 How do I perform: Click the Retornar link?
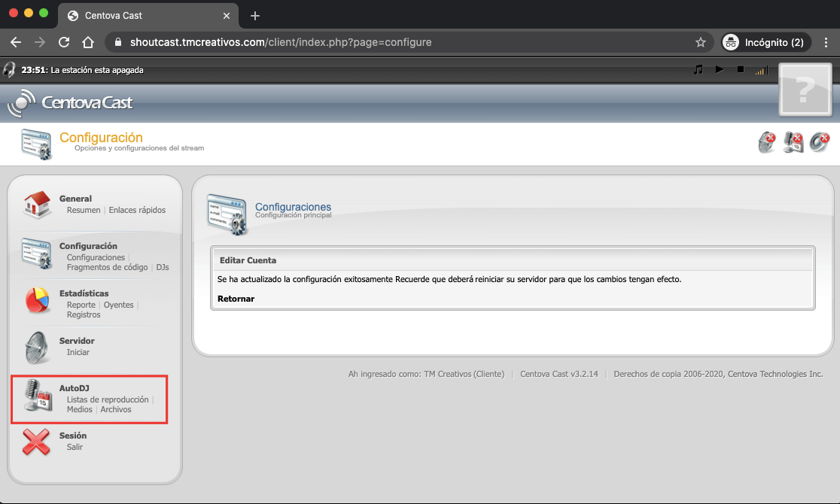(236, 299)
